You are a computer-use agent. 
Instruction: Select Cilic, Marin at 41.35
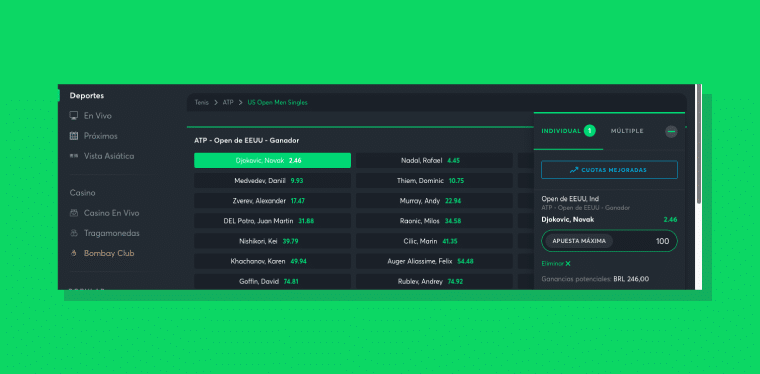tap(434, 241)
